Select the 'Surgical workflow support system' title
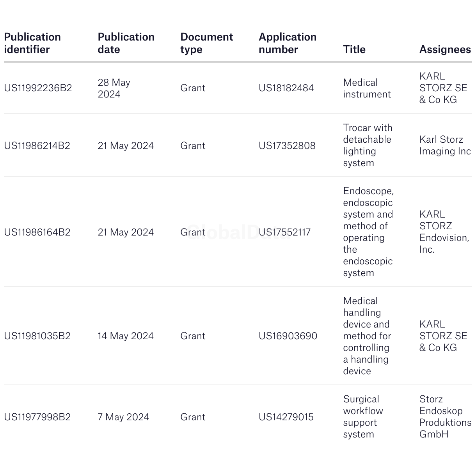The image size is (476, 464). (363, 417)
